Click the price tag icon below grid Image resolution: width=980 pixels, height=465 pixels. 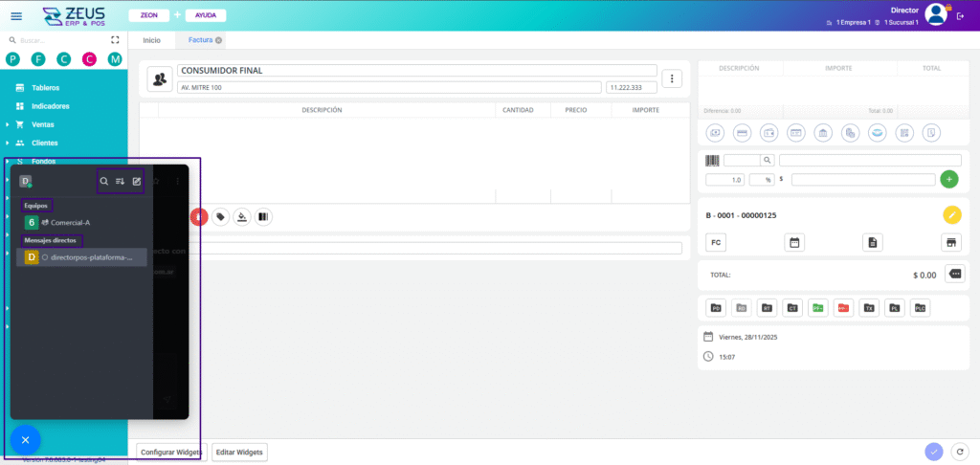tap(221, 217)
